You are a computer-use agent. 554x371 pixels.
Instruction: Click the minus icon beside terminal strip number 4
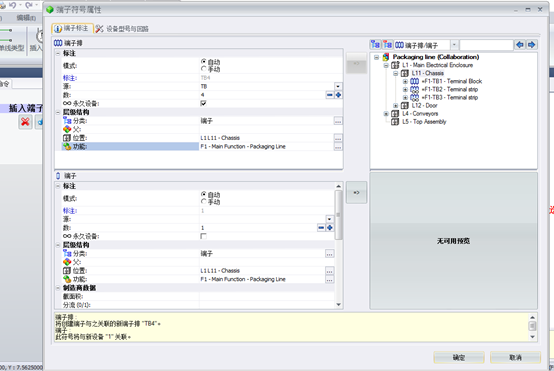330,95
